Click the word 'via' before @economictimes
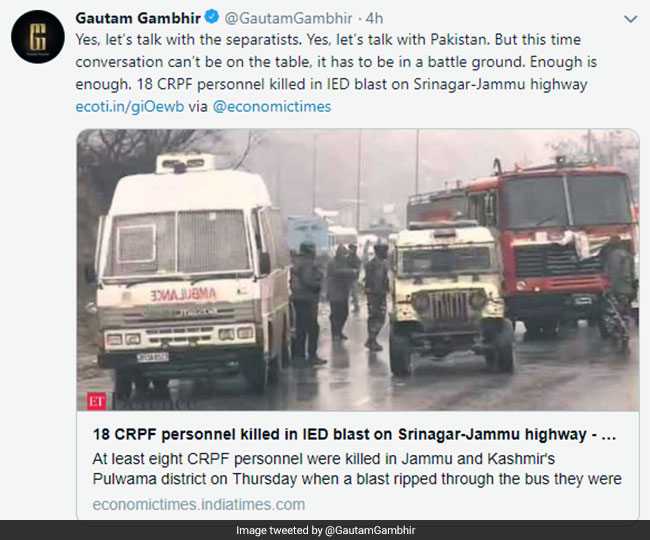Screen dimensions: 650x540 [198, 107]
